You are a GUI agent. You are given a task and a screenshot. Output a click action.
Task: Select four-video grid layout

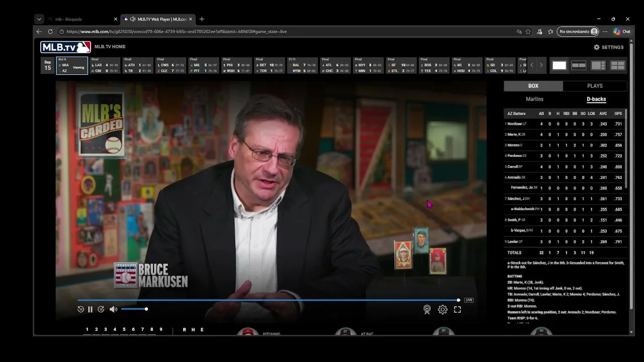[618, 65]
